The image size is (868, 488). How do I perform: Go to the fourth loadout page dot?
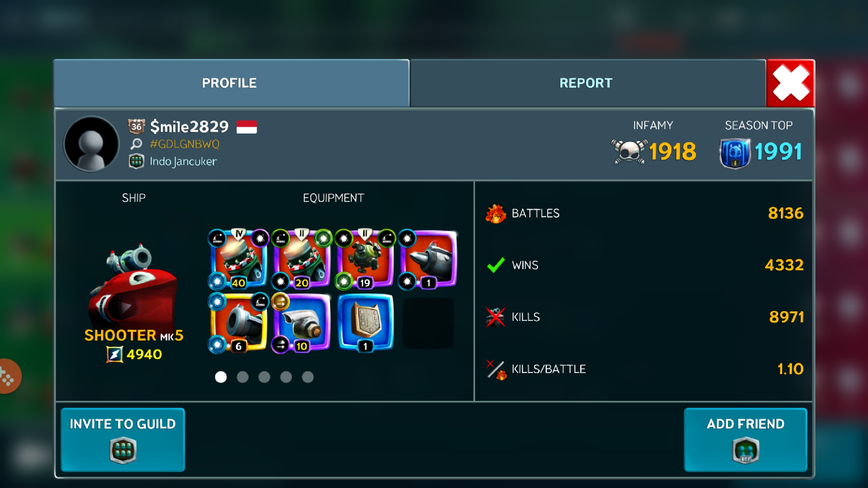coord(286,377)
